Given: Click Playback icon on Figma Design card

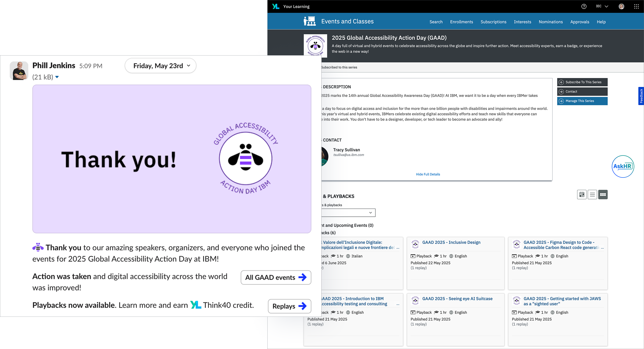Looking at the screenshot, I should point(514,256).
